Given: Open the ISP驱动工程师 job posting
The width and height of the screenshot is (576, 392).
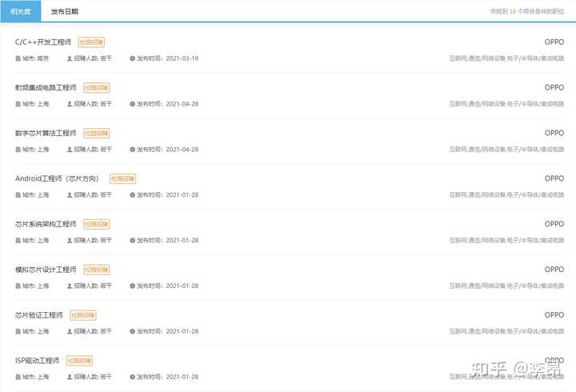Looking at the screenshot, I should (x=37, y=361).
